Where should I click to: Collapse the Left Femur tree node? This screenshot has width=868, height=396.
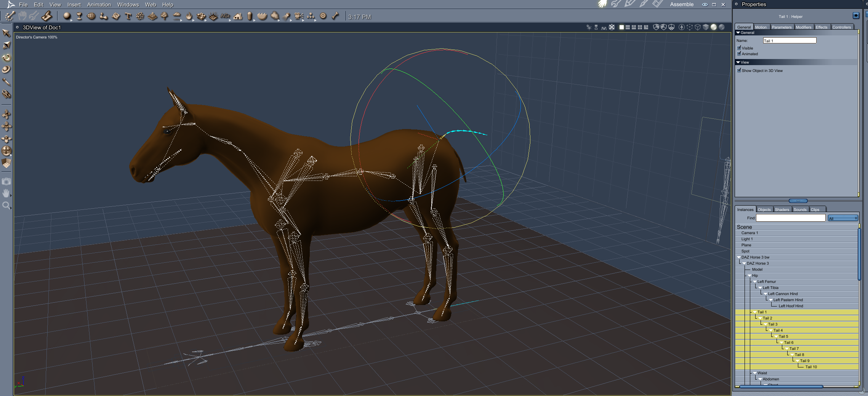[x=755, y=282]
